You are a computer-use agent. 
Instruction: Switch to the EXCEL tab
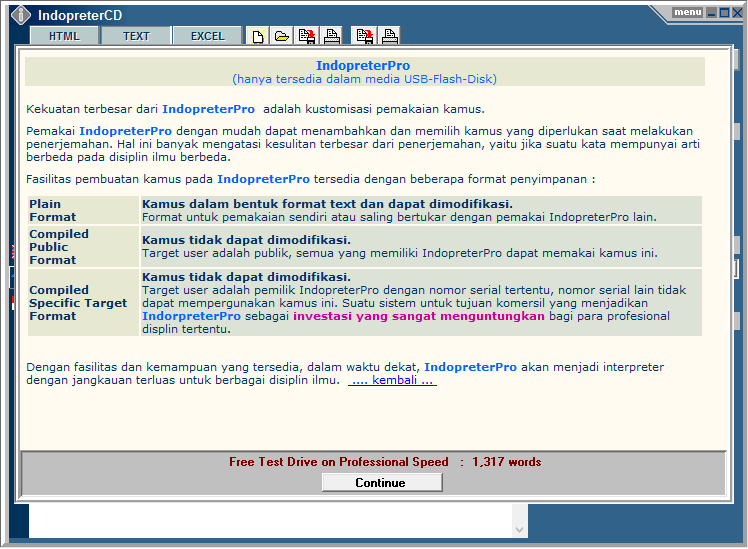pos(208,36)
